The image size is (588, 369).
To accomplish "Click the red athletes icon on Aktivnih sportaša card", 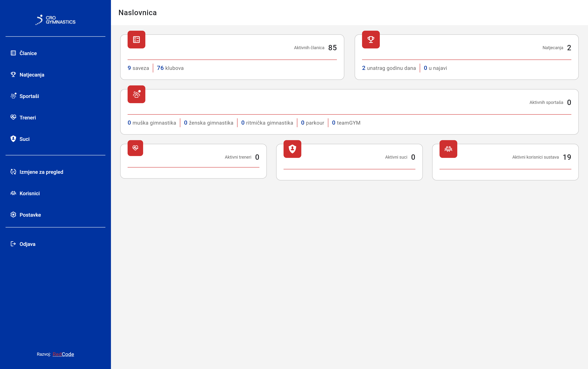I will [136, 94].
